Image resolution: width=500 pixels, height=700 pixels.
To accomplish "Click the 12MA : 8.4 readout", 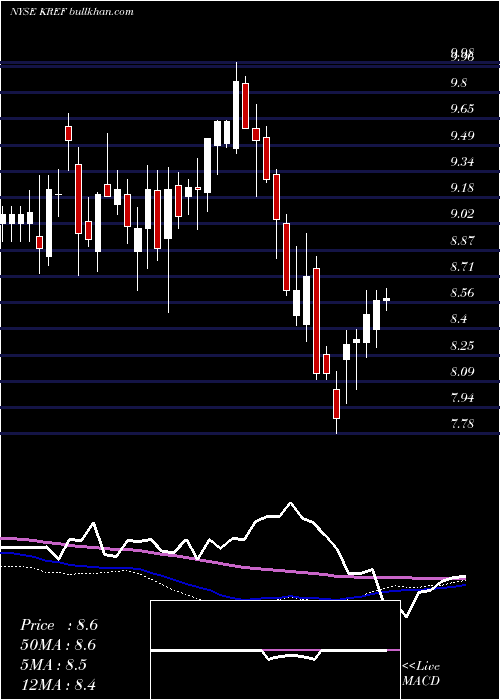I will [x=58, y=684].
